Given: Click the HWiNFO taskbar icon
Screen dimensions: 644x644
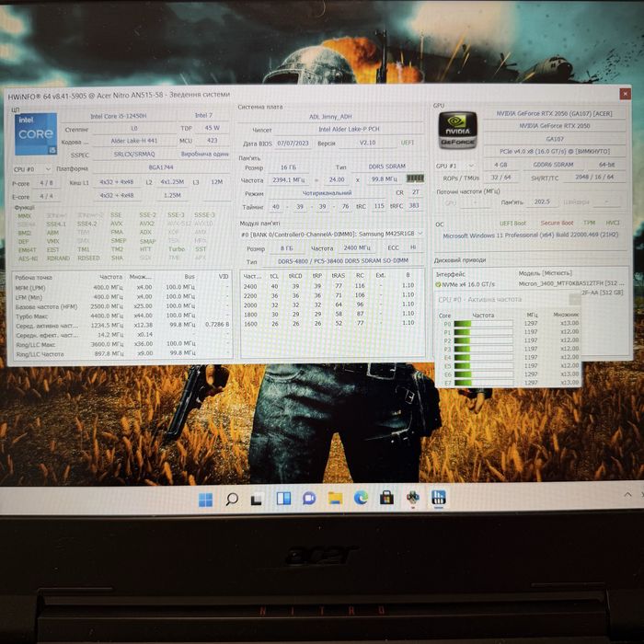Looking at the screenshot, I should (438, 498).
